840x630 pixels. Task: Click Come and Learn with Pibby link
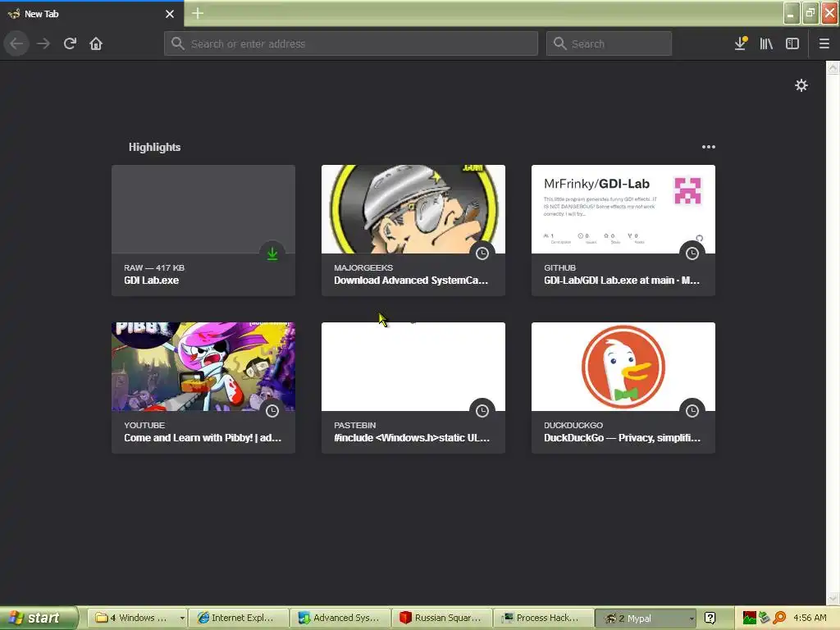point(203,438)
